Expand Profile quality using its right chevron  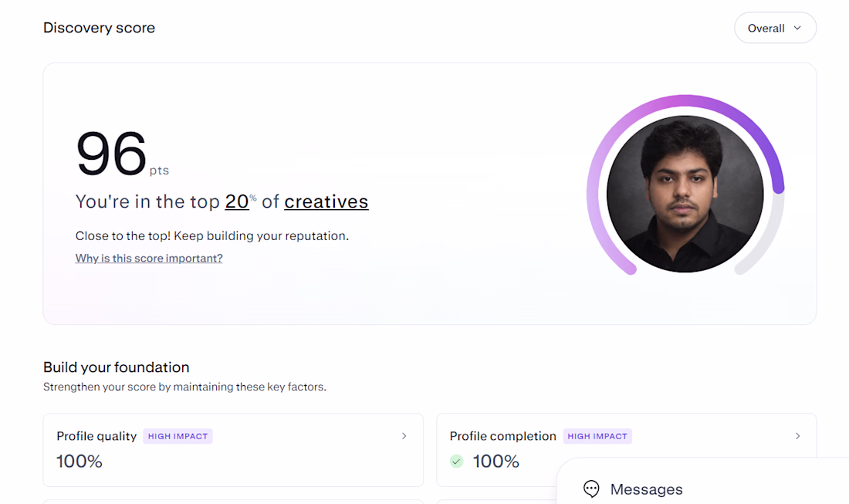(404, 436)
